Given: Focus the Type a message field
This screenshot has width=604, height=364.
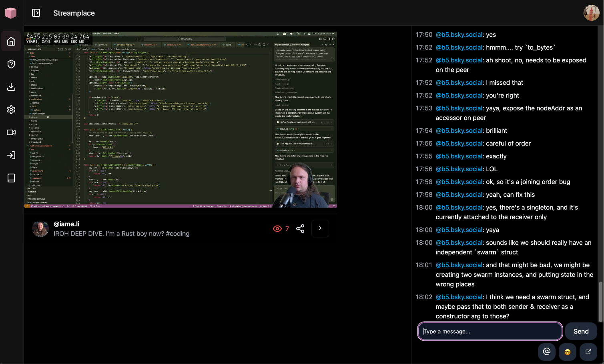Looking at the screenshot, I should 490,331.
